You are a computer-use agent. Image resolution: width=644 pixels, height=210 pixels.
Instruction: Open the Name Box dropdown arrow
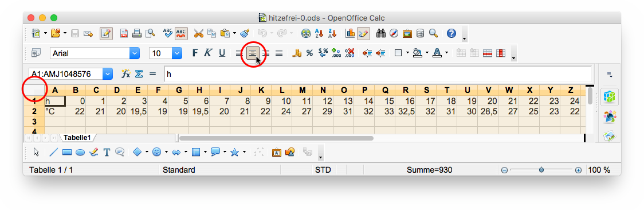coord(107,74)
